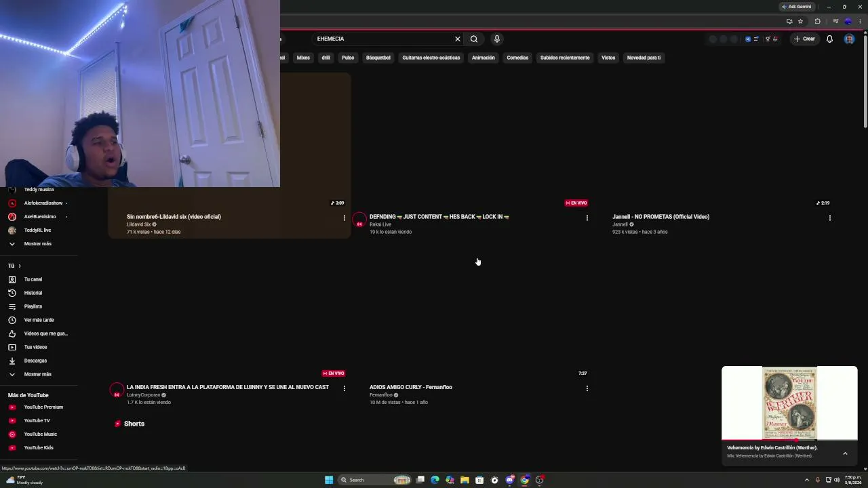868x488 pixels.
Task: Open DEFNDING JUST CONTENT live stream
Action: (439, 217)
